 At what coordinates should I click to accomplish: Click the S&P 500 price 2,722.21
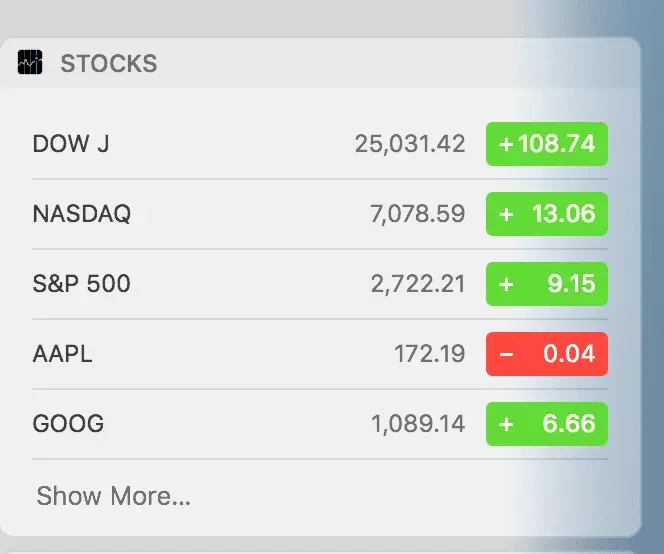click(x=418, y=284)
